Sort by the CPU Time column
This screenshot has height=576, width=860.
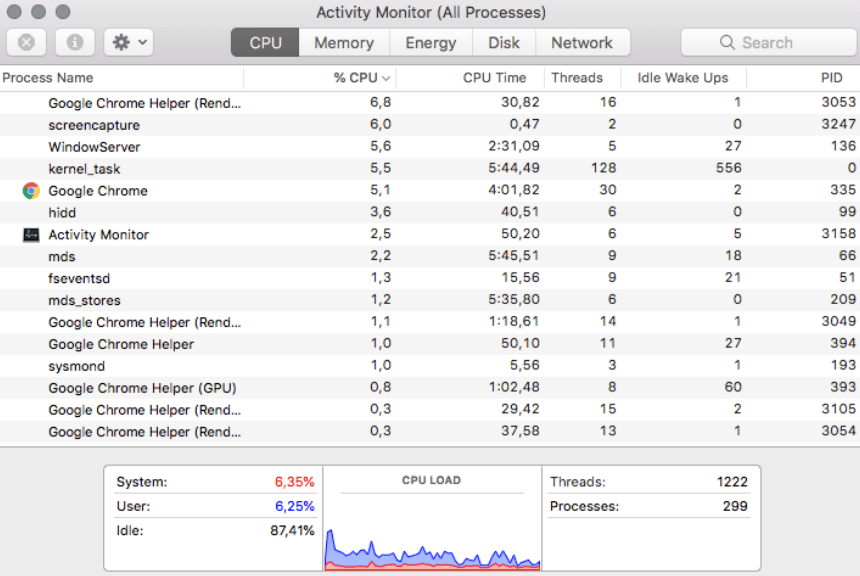[x=469, y=78]
